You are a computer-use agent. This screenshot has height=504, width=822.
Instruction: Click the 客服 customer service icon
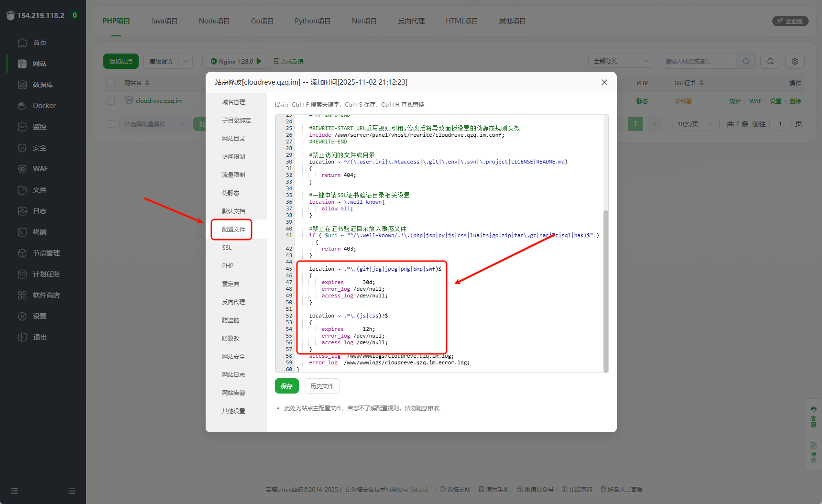(x=813, y=416)
